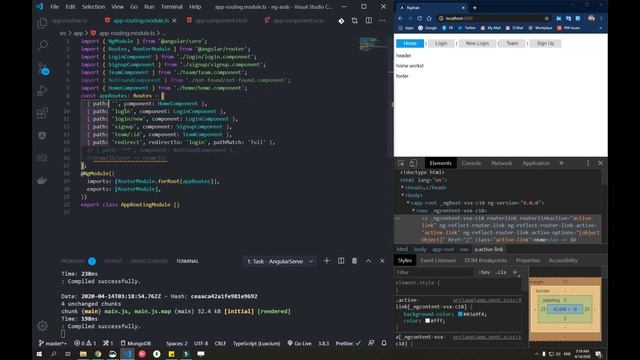Toggle DevTools device toolbar

[413, 163]
